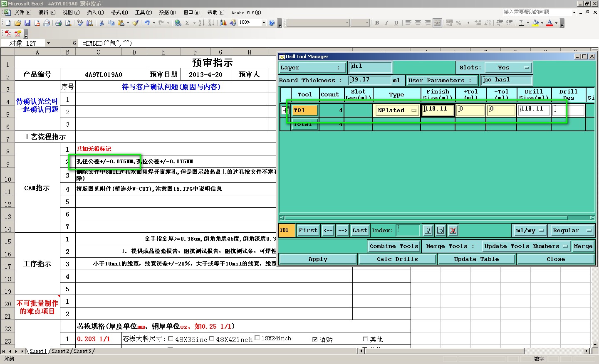Check the 48X36inch checkbox

pos(171,339)
